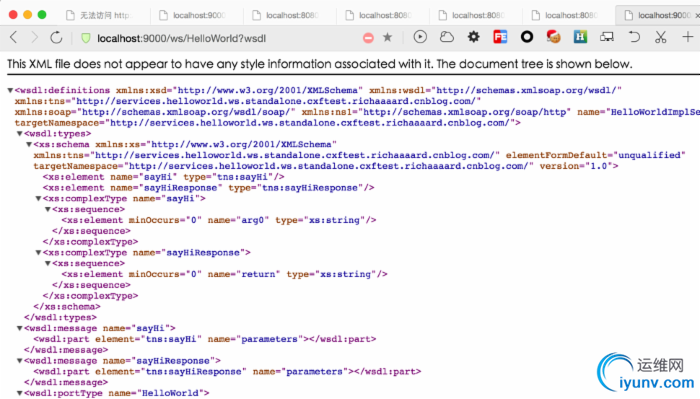
Task: Click the xs:element name="sayHi" line
Action: pyautogui.click(x=163, y=177)
